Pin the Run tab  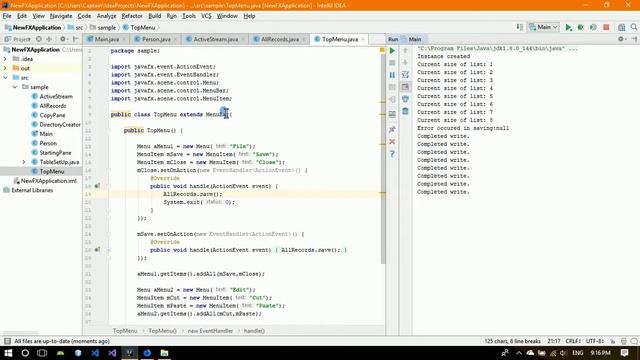coord(392,129)
